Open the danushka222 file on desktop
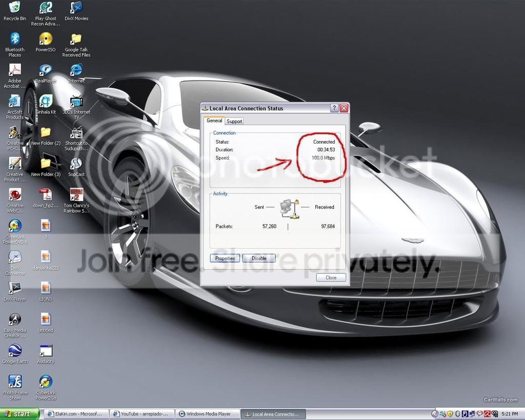Screen dimensions: 525x420 46,260
